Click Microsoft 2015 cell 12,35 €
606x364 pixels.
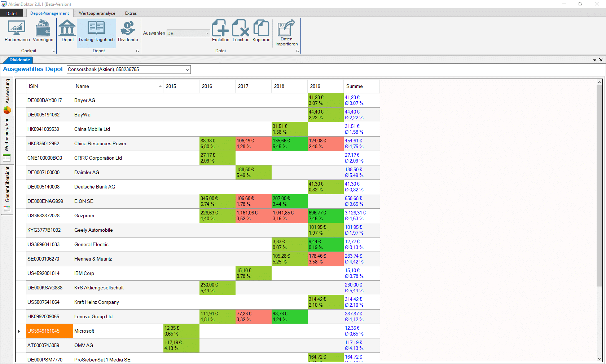tap(181, 331)
